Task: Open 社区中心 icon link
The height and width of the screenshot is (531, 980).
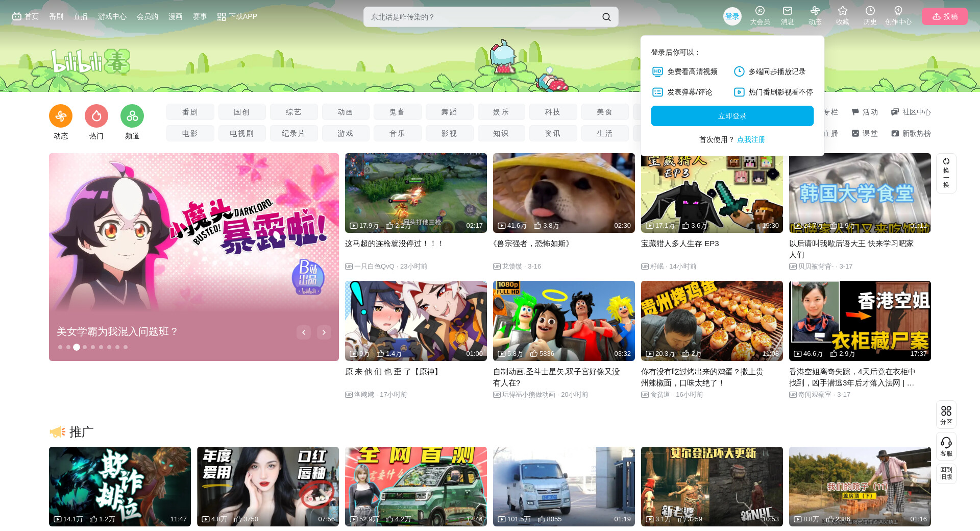Action: tap(911, 112)
